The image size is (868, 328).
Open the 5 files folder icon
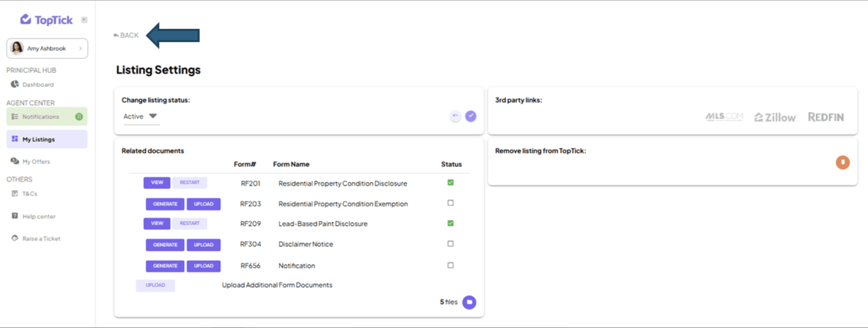point(469,302)
